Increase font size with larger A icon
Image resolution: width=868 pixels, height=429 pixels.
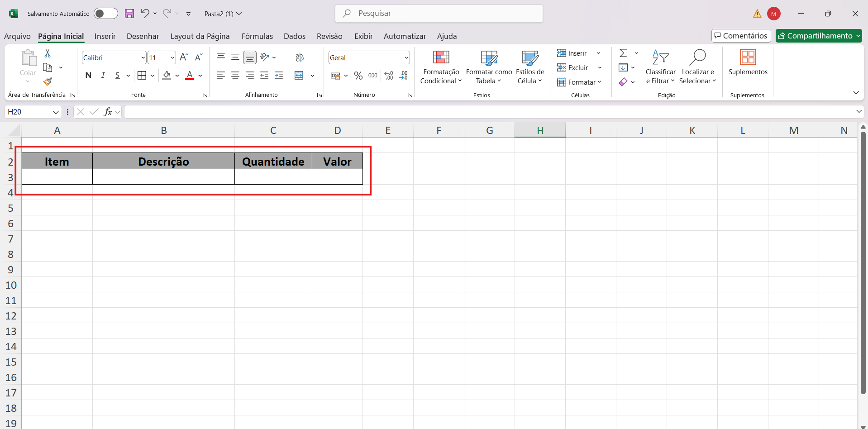point(184,57)
